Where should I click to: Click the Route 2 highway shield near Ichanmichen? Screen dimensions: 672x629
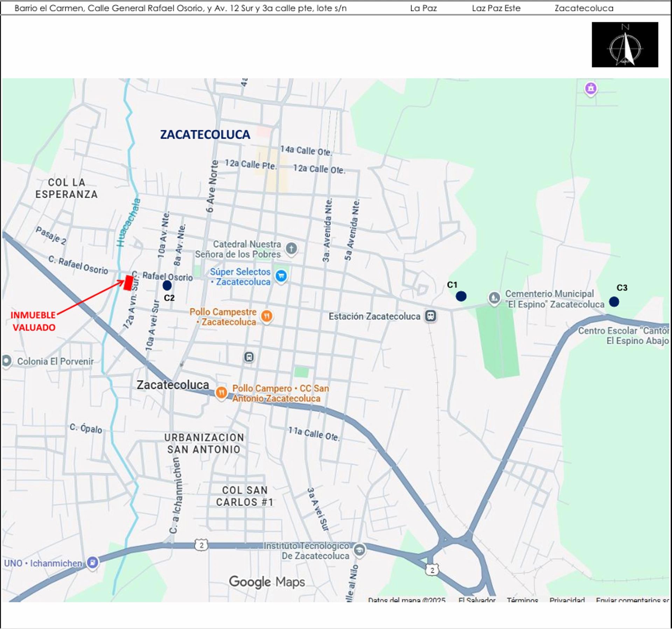click(201, 545)
